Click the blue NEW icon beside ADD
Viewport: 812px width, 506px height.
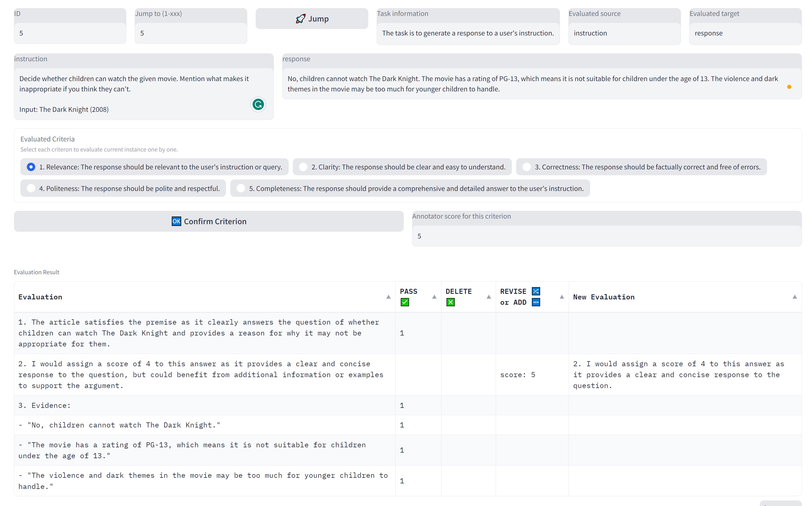(536, 302)
